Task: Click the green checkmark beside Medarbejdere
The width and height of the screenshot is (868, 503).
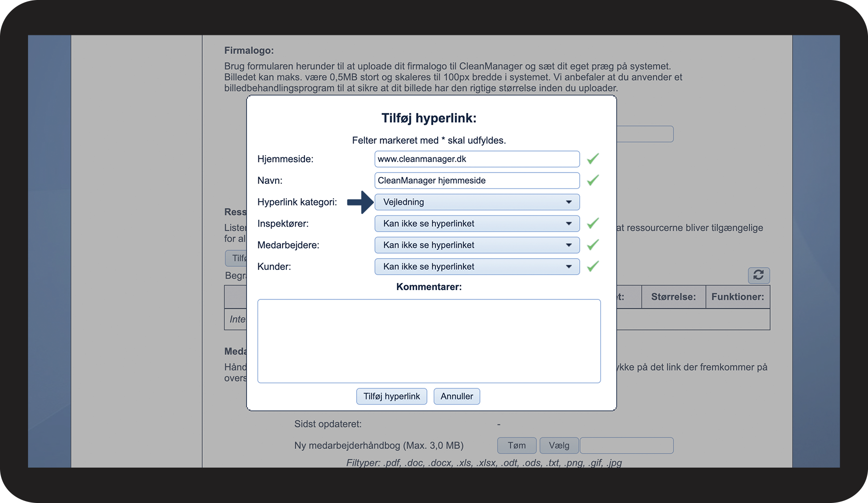Action: [x=593, y=244]
